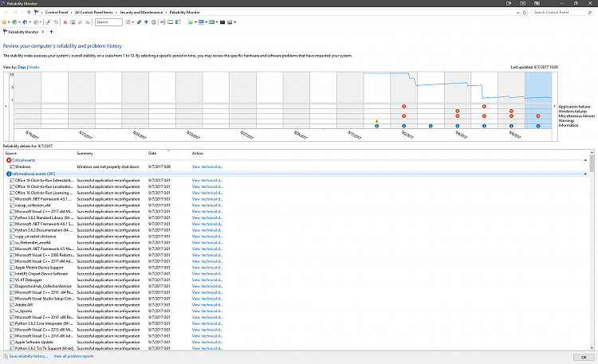Click the blue Informational events icon

[9, 174]
